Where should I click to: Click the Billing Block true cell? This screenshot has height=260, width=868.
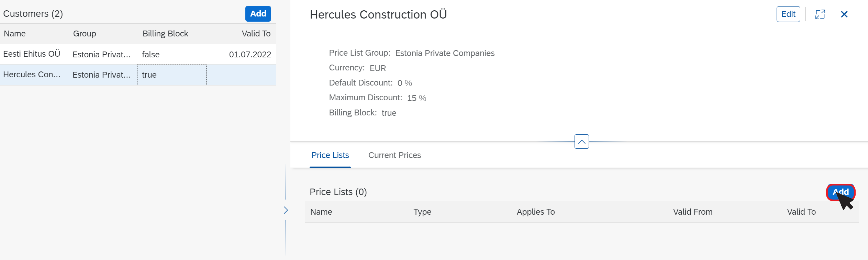coord(172,75)
